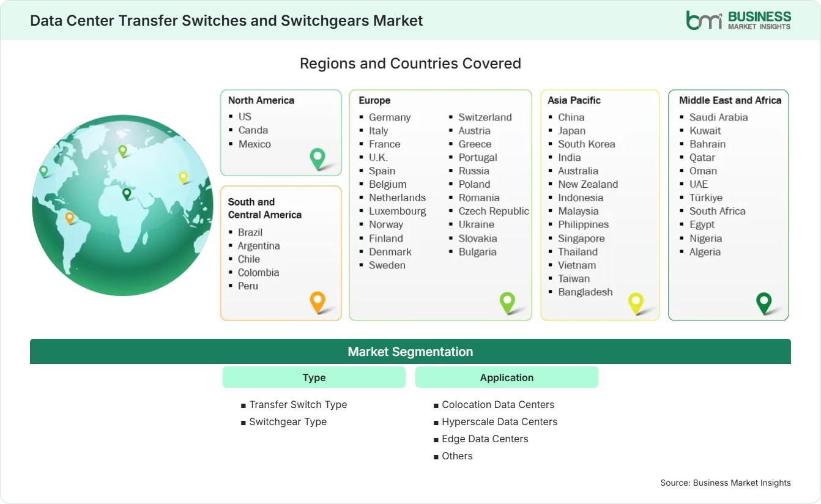Click the Market Segmentation banner

(410, 352)
